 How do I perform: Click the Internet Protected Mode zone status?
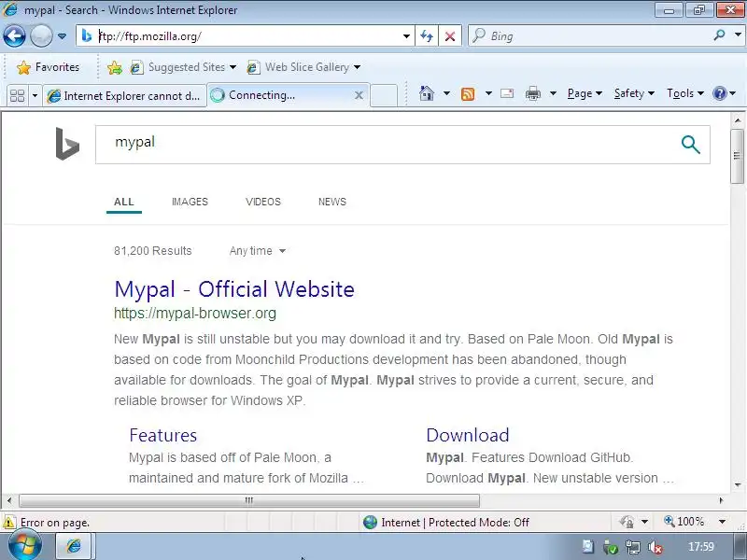(x=446, y=523)
